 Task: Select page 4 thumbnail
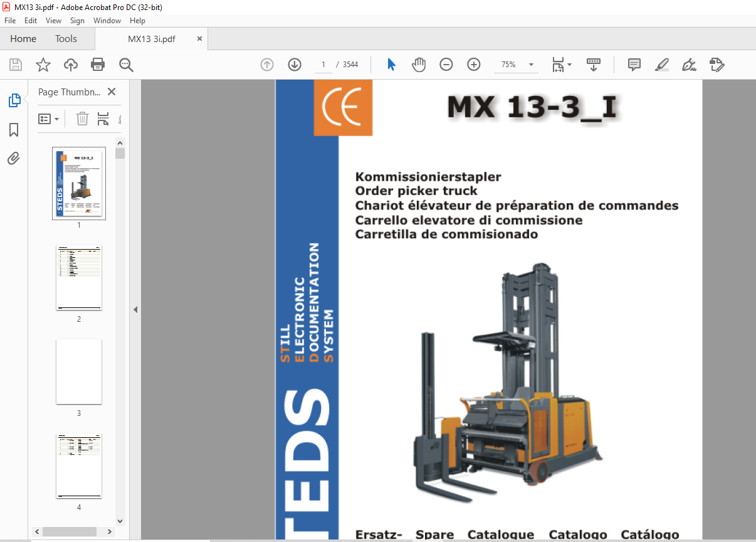79,466
